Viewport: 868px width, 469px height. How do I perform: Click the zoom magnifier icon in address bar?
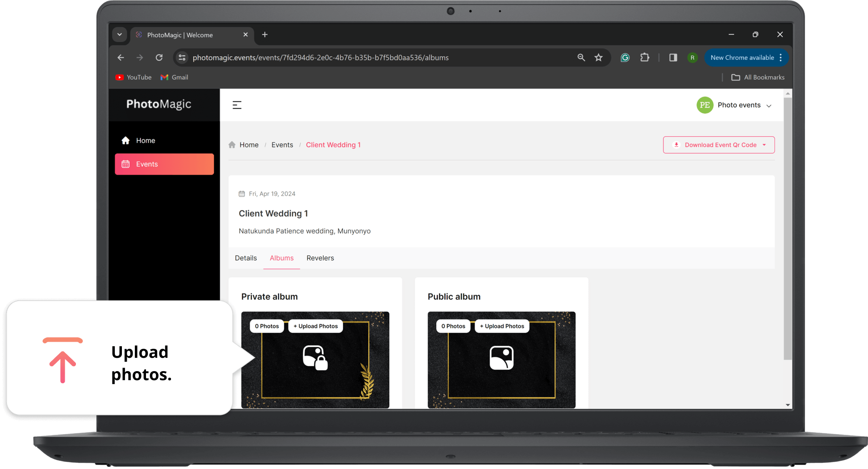[x=581, y=58]
